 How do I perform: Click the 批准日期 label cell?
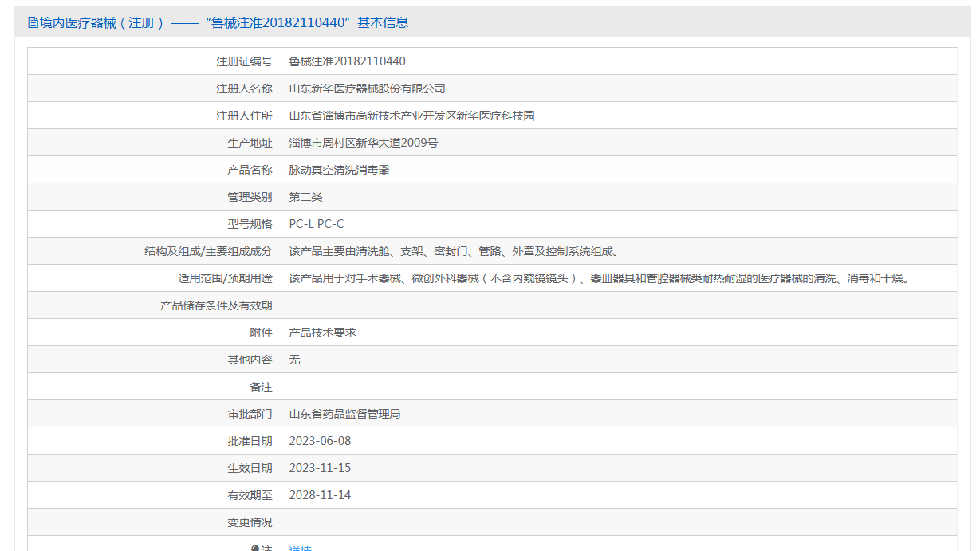pyautogui.click(x=155, y=441)
